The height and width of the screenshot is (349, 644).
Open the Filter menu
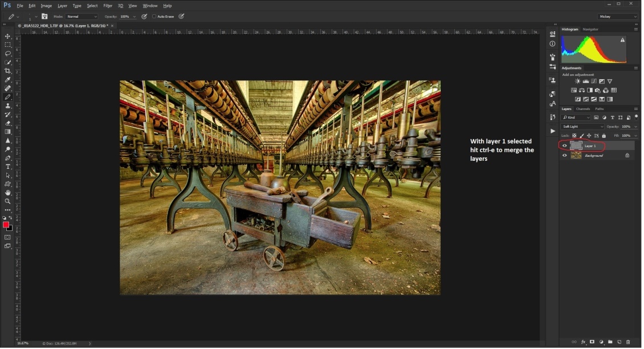[x=108, y=6]
